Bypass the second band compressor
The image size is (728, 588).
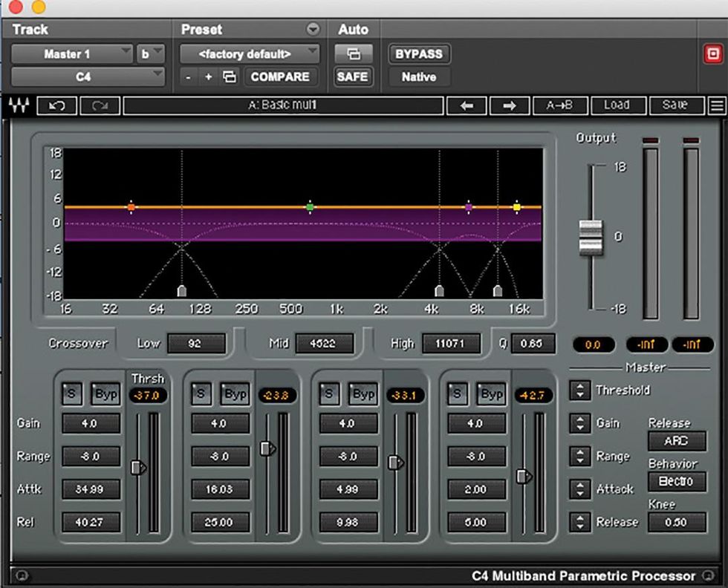[235, 394]
